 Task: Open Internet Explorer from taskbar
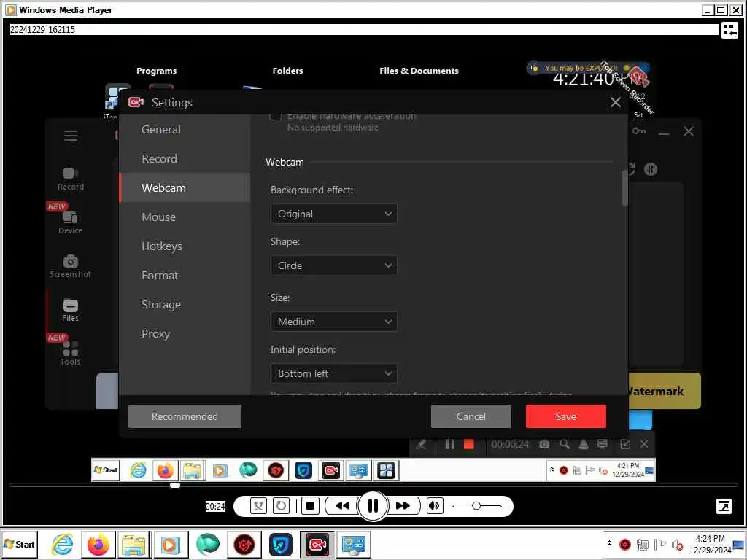(63, 544)
